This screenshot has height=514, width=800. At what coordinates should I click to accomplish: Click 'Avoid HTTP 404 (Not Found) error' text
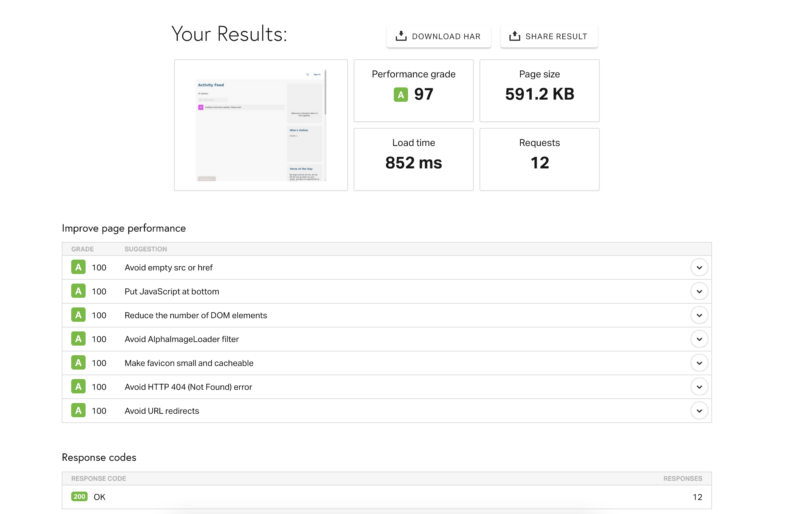(x=188, y=387)
